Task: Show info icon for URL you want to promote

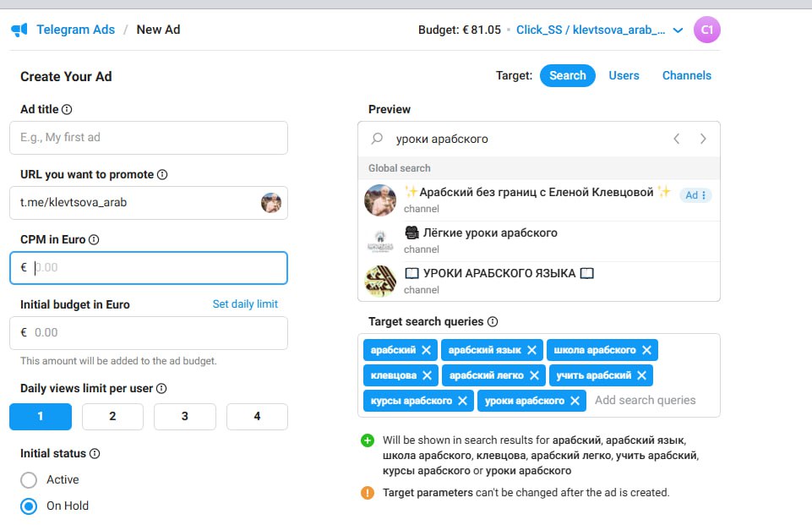Action: 162,175
